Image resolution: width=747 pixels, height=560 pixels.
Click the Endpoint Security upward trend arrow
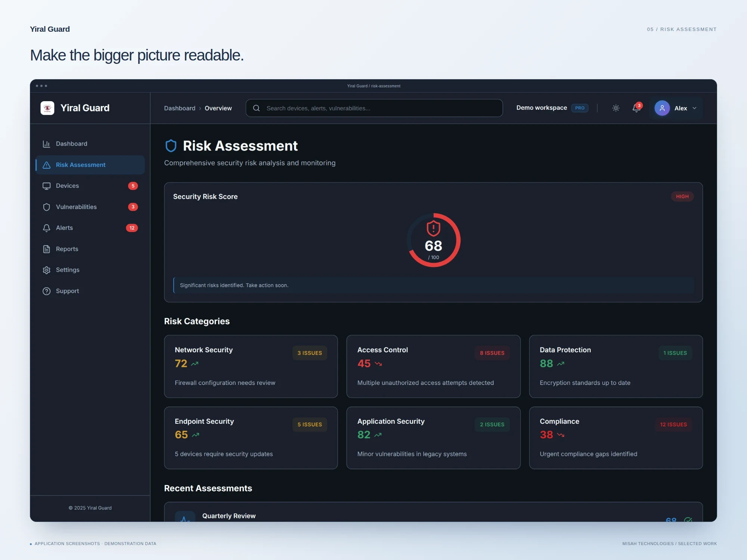pos(195,435)
